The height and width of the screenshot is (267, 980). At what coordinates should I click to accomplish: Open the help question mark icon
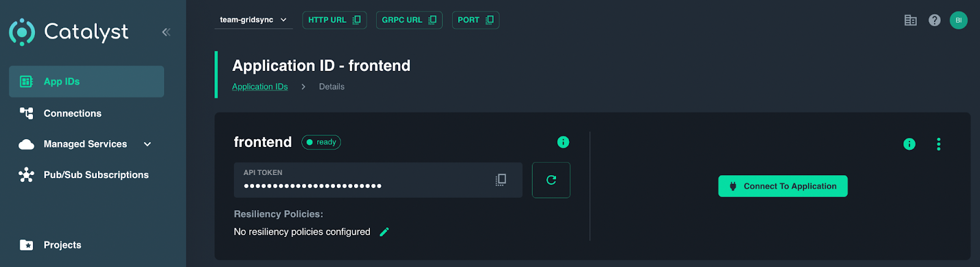934,20
